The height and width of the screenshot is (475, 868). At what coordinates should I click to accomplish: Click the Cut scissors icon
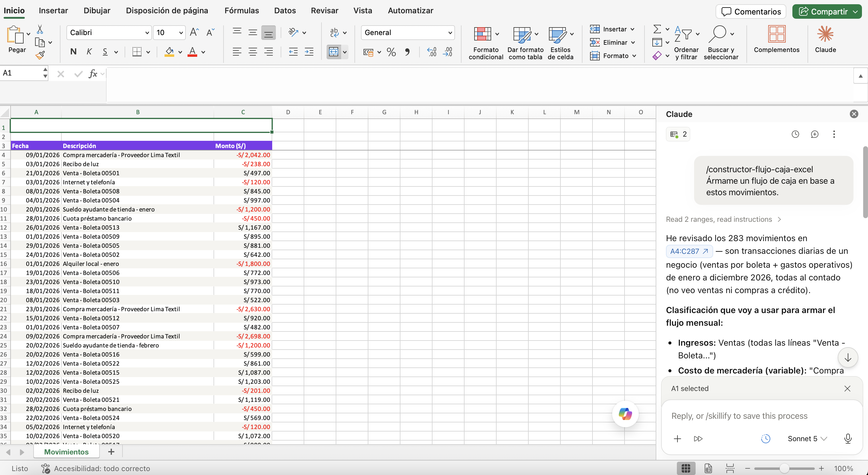pyautogui.click(x=40, y=30)
